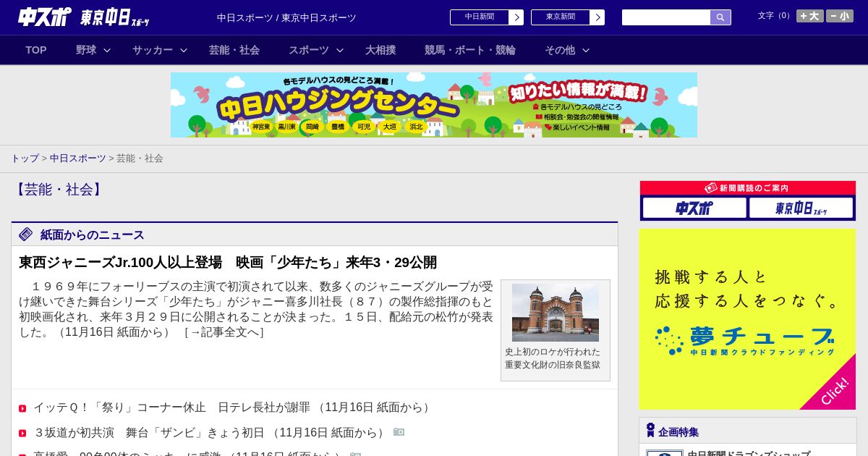
Task: Click camera icon beside ザンビ article
Action: 399,432
